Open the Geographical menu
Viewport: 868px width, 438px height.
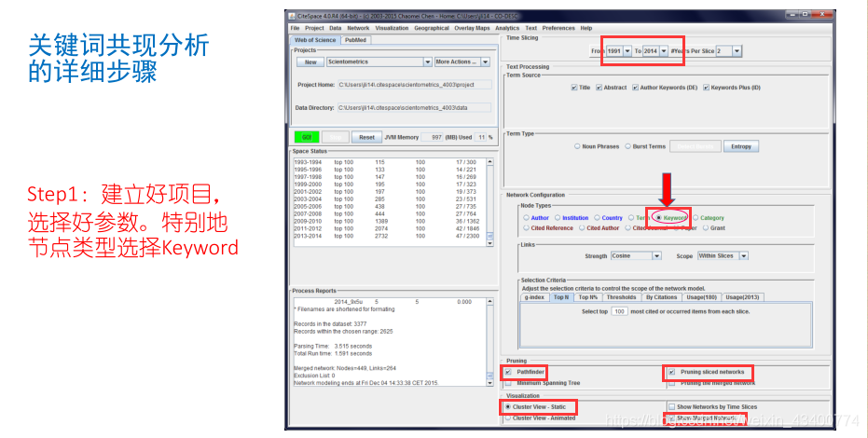pos(432,28)
